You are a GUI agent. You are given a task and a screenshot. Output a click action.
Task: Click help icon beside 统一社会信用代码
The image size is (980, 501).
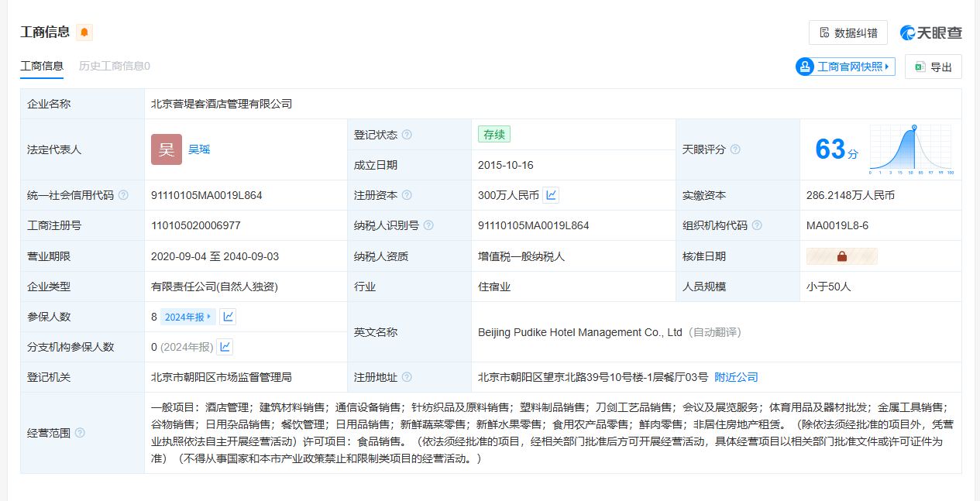coord(123,195)
